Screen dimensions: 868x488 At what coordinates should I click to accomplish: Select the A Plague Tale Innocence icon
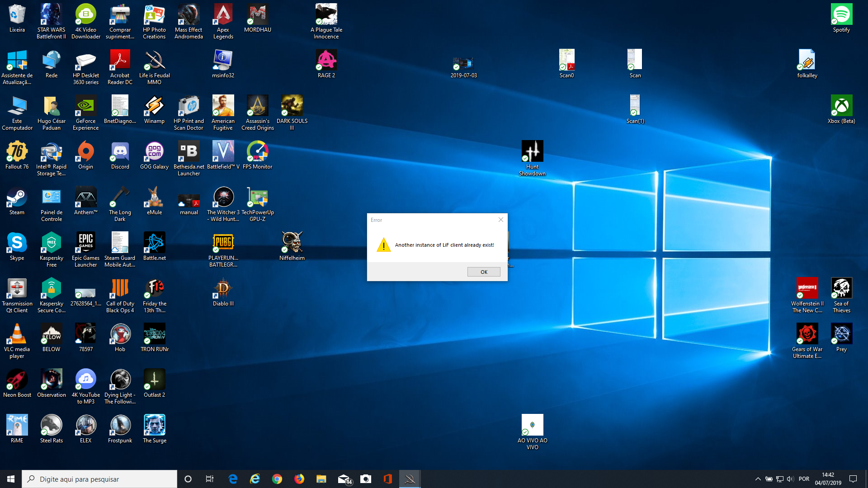click(326, 22)
